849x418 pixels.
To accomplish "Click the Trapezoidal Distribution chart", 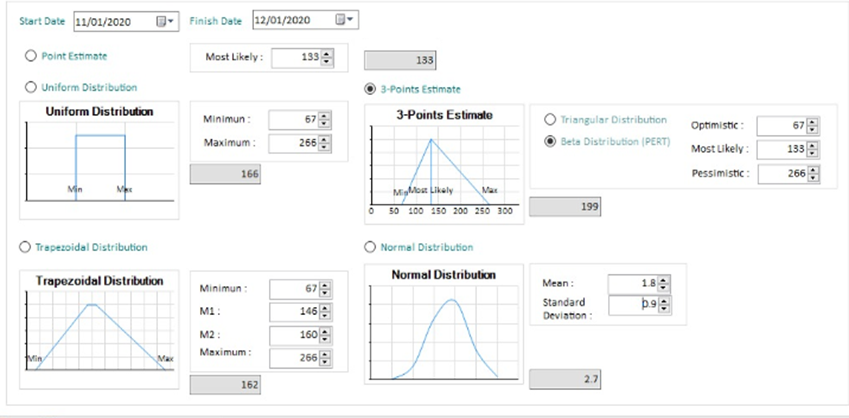I will click(99, 330).
